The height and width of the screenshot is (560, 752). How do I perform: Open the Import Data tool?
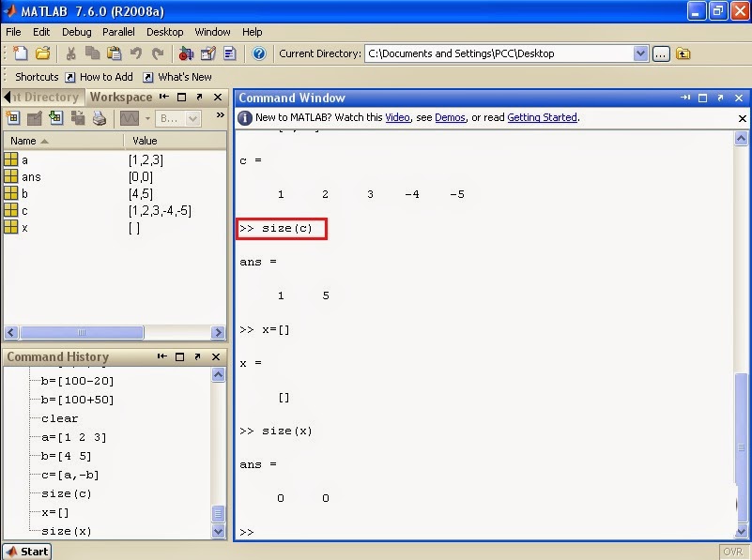[54, 119]
